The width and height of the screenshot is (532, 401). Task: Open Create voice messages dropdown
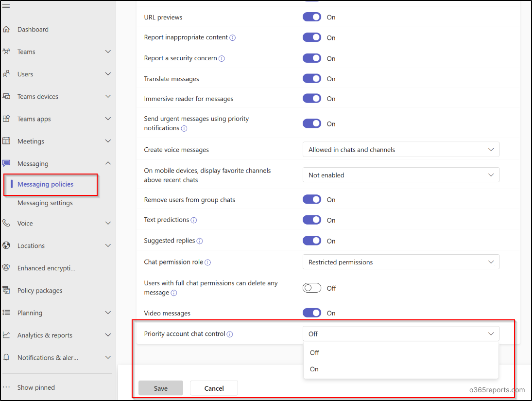point(401,149)
